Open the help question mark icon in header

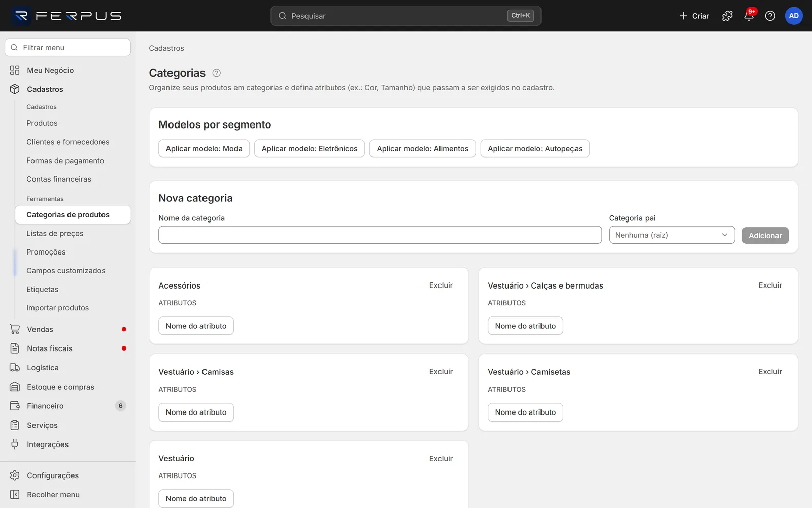tap(770, 16)
